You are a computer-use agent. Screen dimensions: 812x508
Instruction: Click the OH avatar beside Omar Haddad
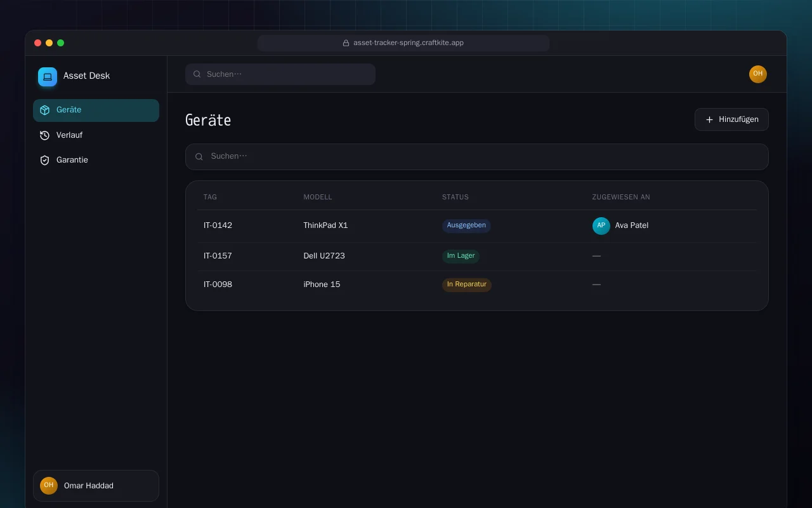[49, 486]
